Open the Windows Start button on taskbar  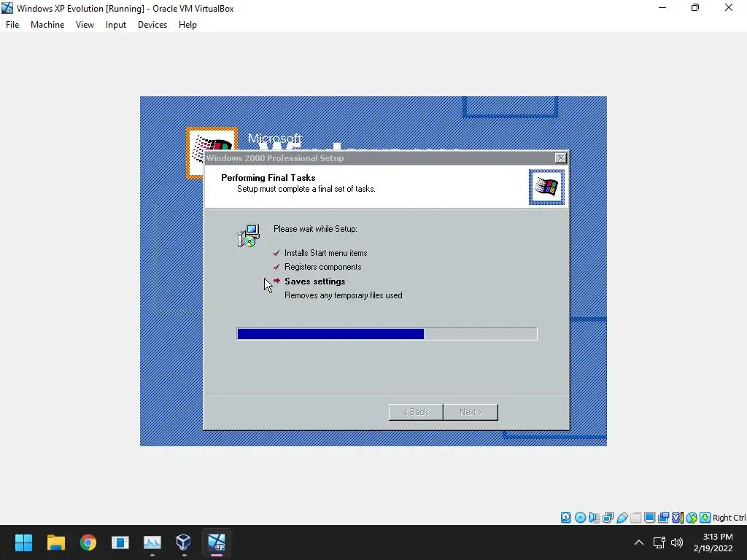tap(23, 542)
